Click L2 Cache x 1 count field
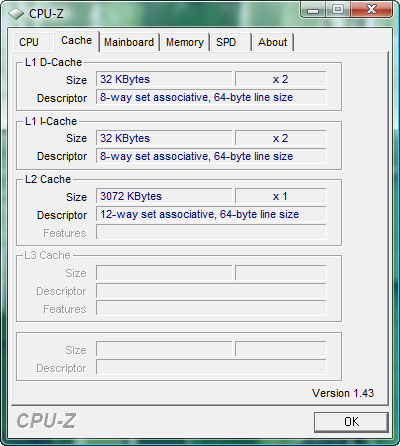 tap(280, 196)
